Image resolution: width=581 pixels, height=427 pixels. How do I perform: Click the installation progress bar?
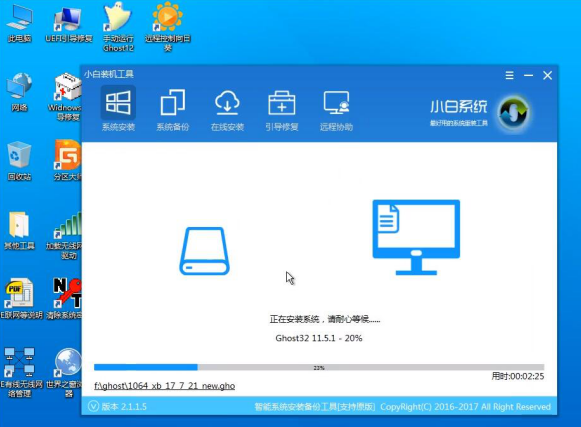319,367
